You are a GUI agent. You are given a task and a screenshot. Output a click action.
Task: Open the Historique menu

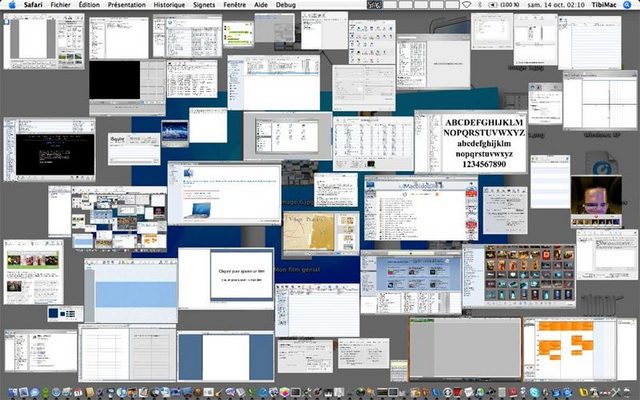tap(169, 5)
